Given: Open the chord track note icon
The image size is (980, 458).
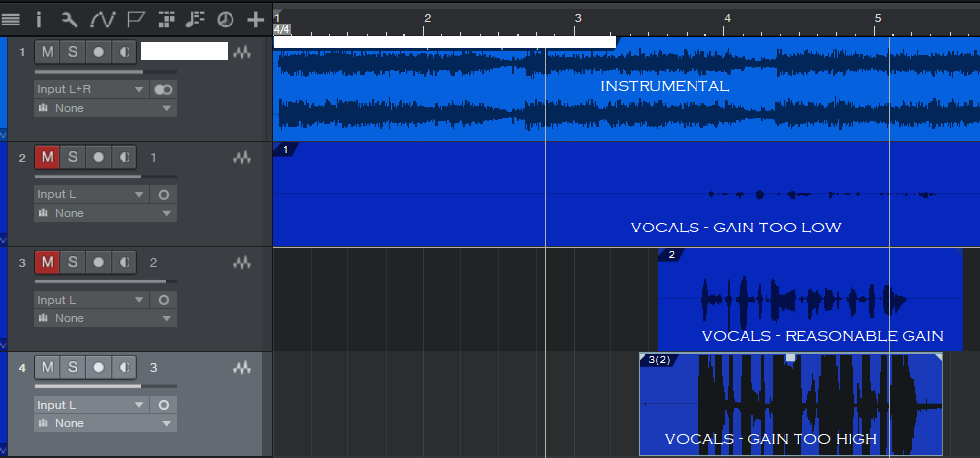Looking at the screenshot, I should click(x=195, y=20).
